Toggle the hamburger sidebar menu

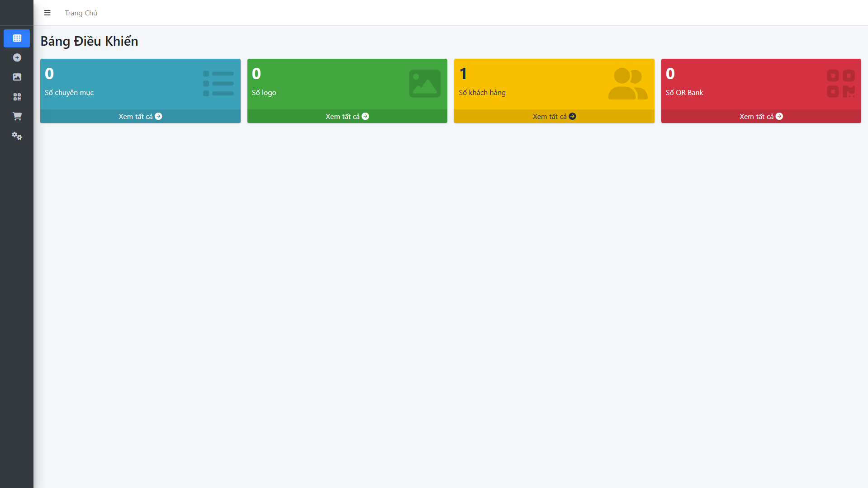click(47, 13)
